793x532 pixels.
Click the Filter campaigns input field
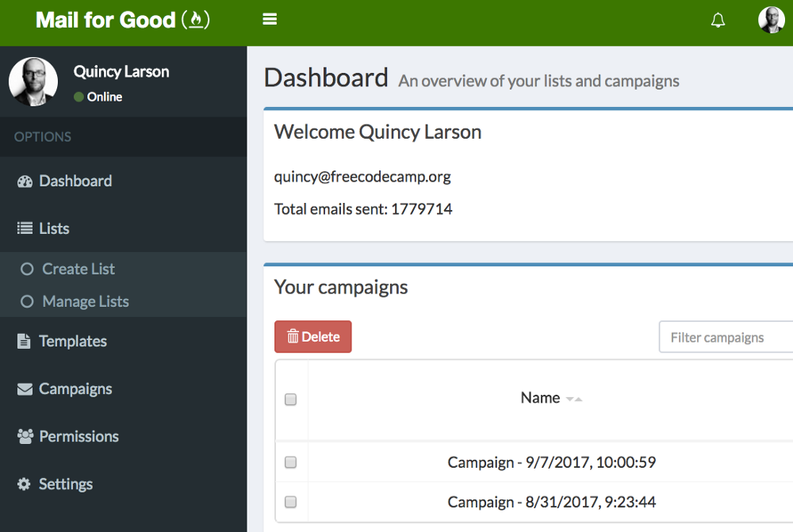(x=726, y=338)
